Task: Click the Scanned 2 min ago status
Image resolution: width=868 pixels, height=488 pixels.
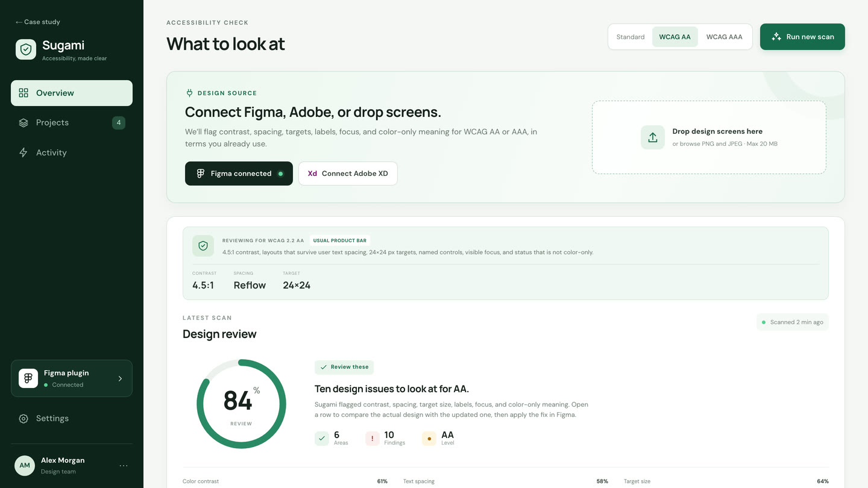Action: (793, 322)
